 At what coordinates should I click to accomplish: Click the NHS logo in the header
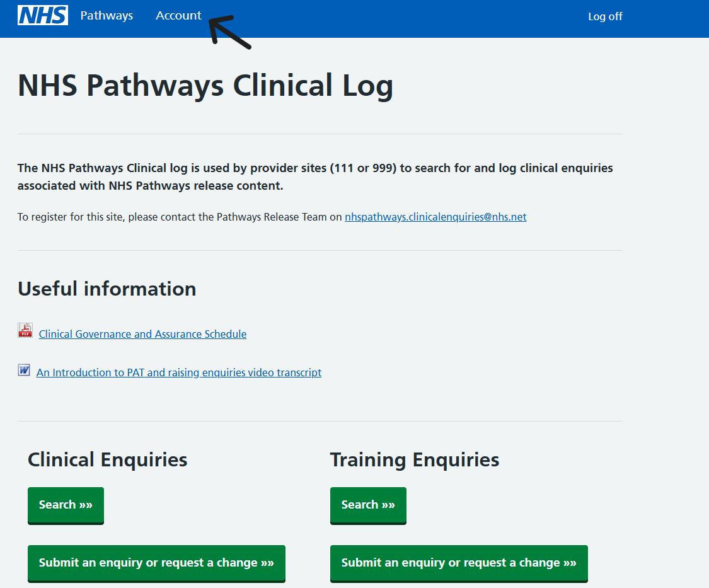click(x=43, y=15)
